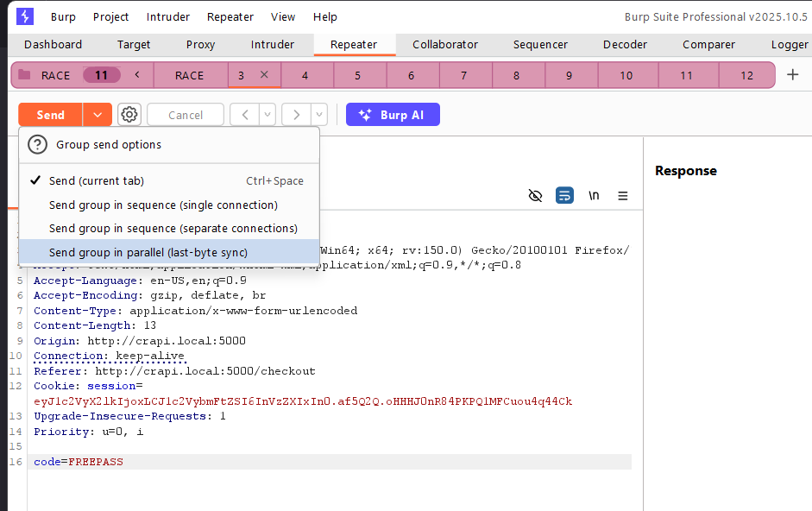Click the RACE group count badge 11
Image resolution: width=812 pixels, height=511 pixels.
tap(102, 75)
